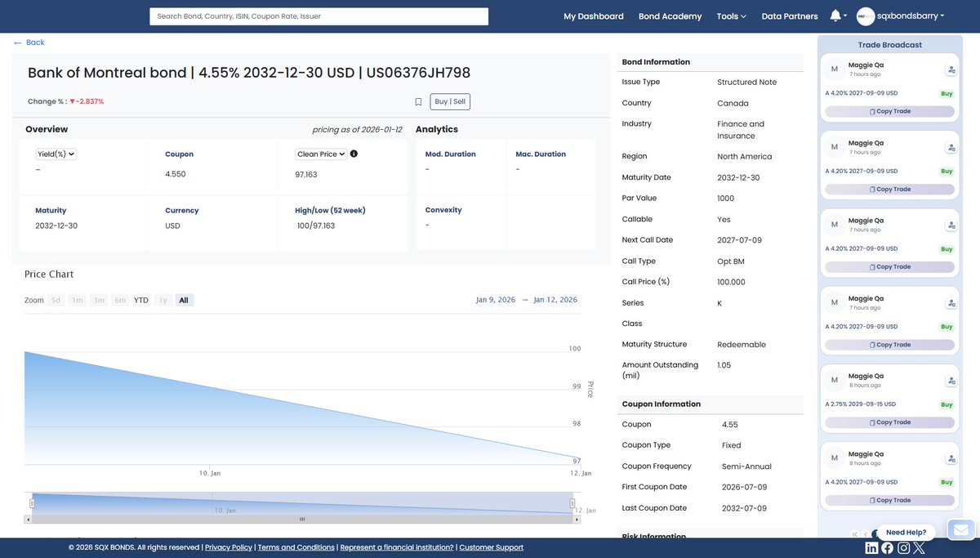The image size is (980, 558).
Task: Click the -2.837% change value
Action: point(87,101)
